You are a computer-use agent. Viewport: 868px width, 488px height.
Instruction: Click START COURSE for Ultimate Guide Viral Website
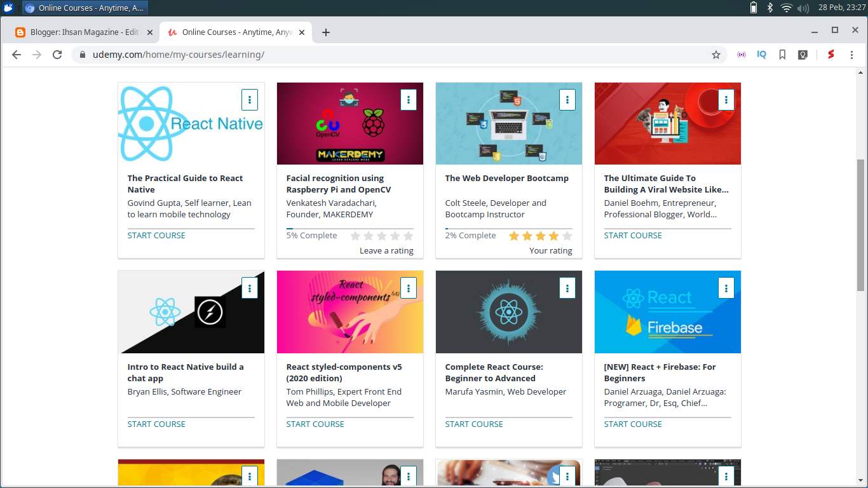(x=633, y=235)
